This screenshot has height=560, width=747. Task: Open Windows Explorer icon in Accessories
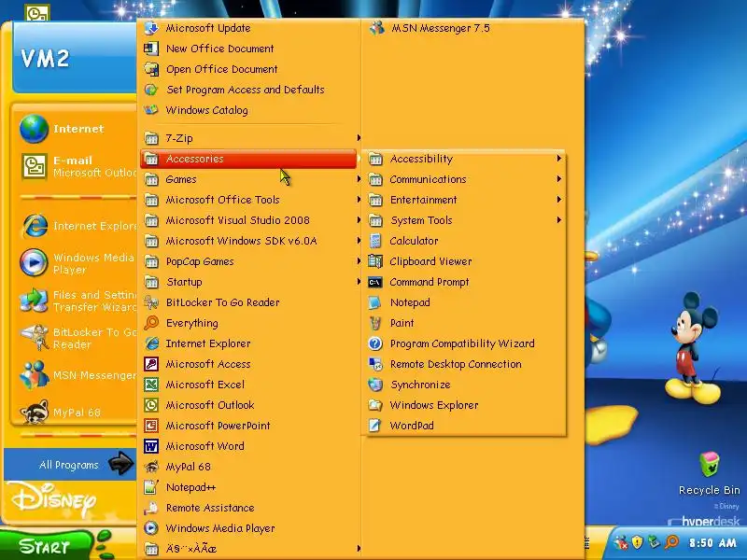(x=375, y=405)
